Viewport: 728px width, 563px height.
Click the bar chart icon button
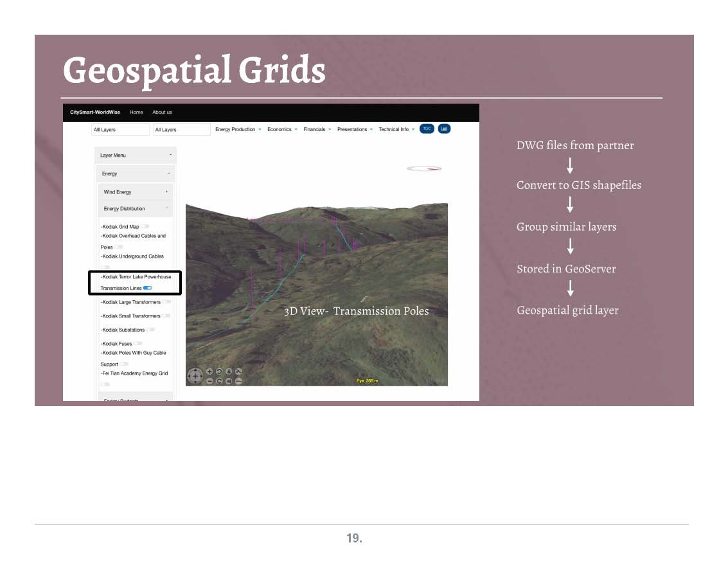pos(444,129)
